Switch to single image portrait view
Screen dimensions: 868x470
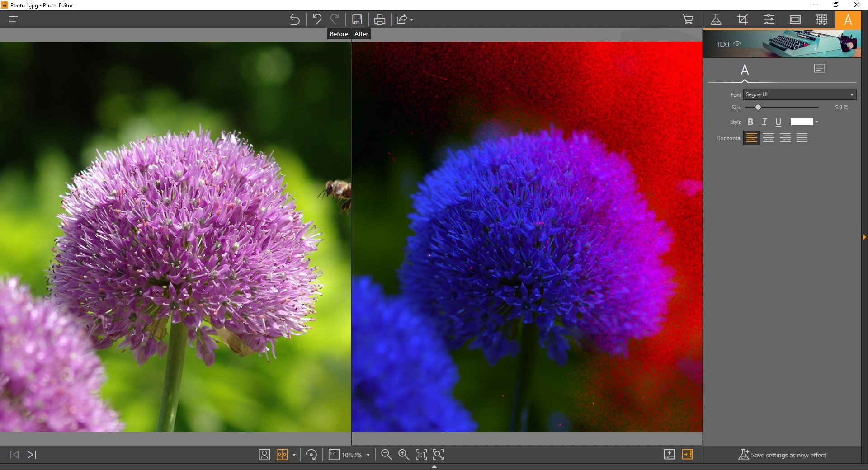(264, 455)
